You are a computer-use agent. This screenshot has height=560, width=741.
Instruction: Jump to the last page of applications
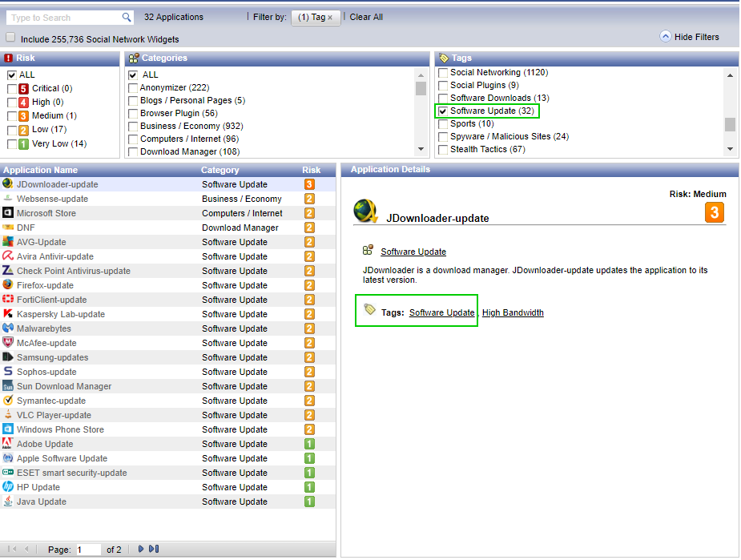pyautogui.click(x=154, y=549)
